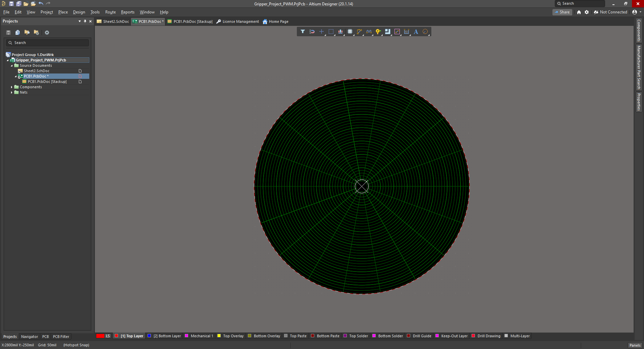Open any existing document icon
The width and height of the screenshot is (644, 349).
(x=26, y=4)
